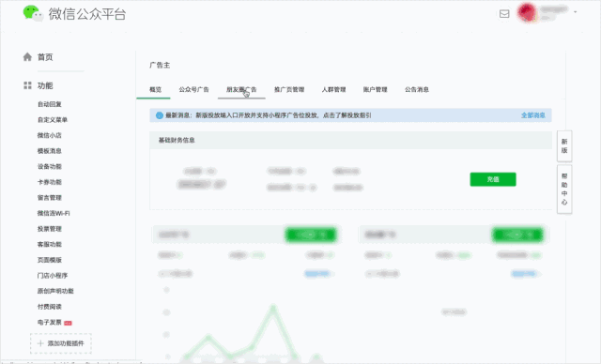This screenshot has height=364, width=601.
Task: Switch to the 推广页管理 tab
Action: tap(289, 89)
